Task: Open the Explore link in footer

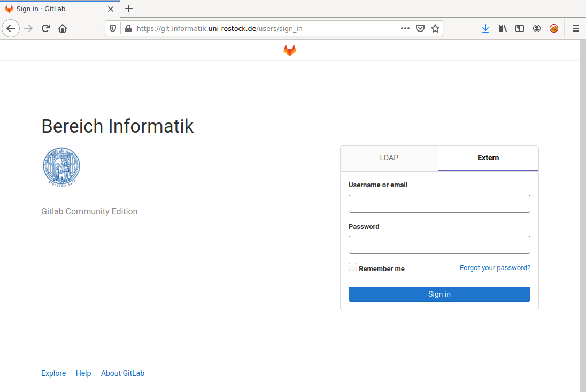Action: point(53,373)
